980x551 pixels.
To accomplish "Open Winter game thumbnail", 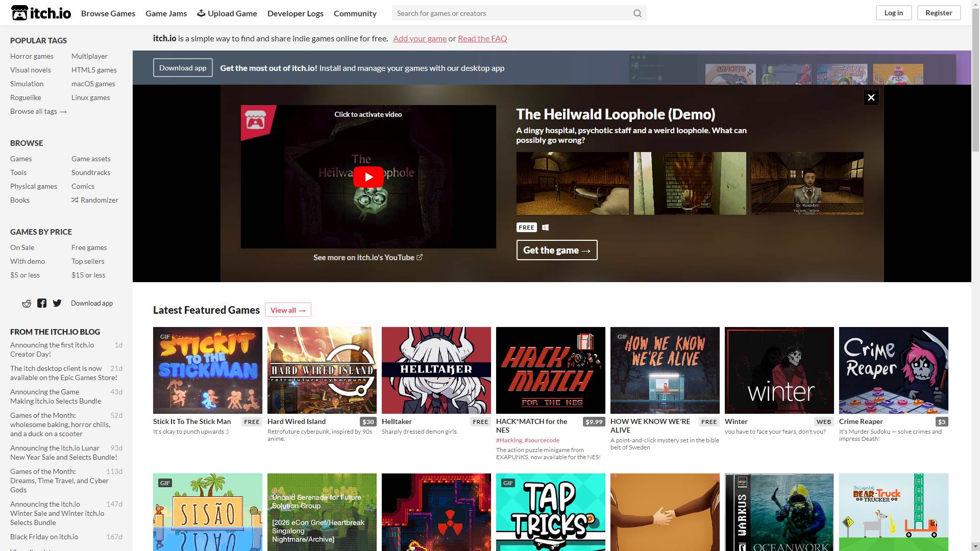I will [779, 370].
